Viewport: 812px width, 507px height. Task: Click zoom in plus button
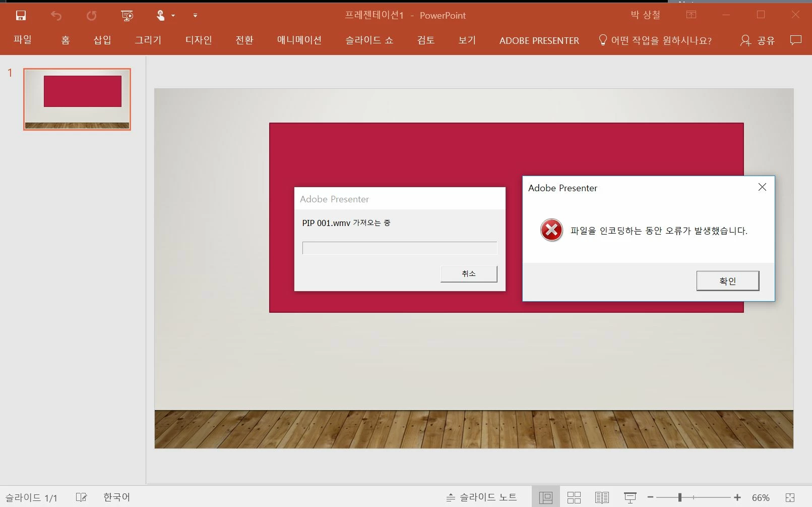[x=737, y=497]
